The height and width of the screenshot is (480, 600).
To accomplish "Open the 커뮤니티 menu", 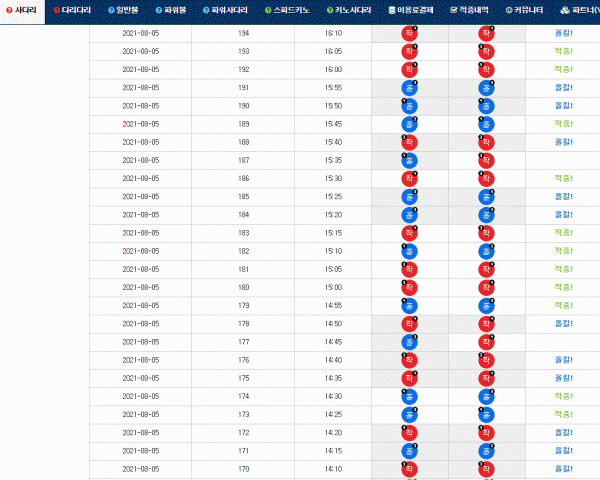I will pos(524,10).
